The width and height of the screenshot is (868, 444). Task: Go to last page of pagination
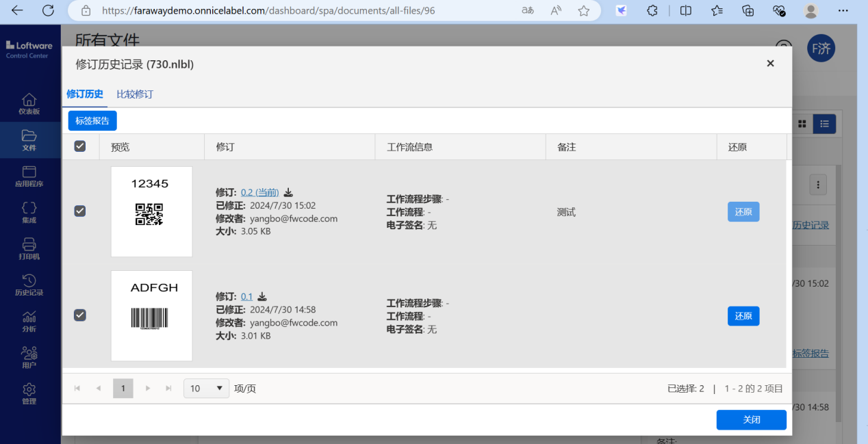pos(168,389)
